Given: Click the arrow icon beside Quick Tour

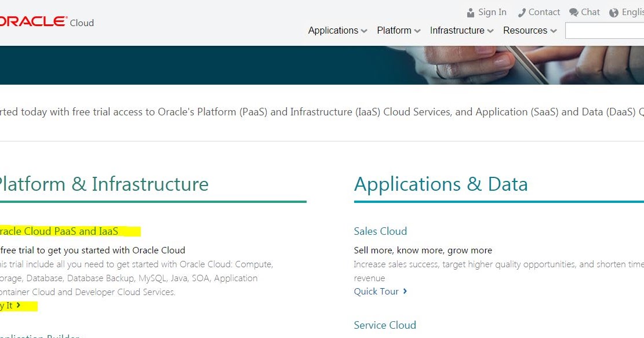Looking at the screenshot, I should coord(403,292).
